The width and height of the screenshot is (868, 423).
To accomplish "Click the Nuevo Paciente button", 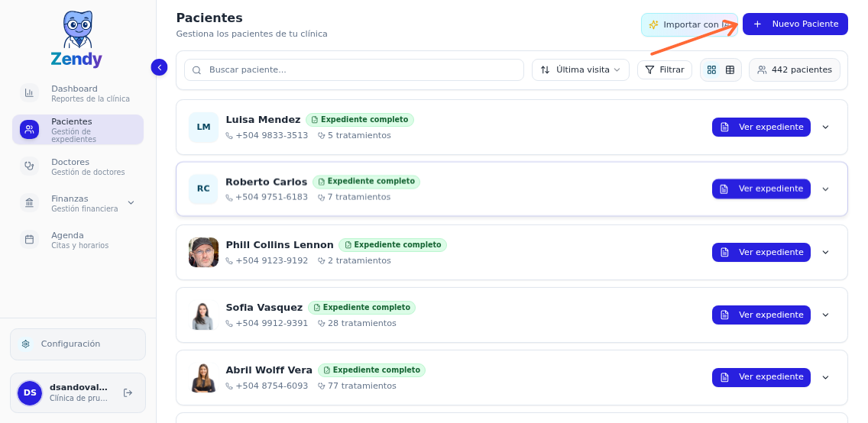I will point(795,24).
